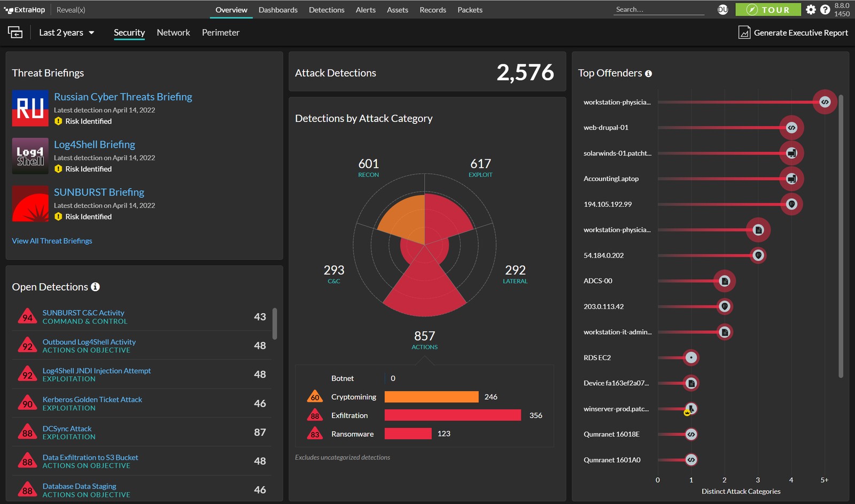
Task: Go to the Detections page
Action: coord(327,10)
